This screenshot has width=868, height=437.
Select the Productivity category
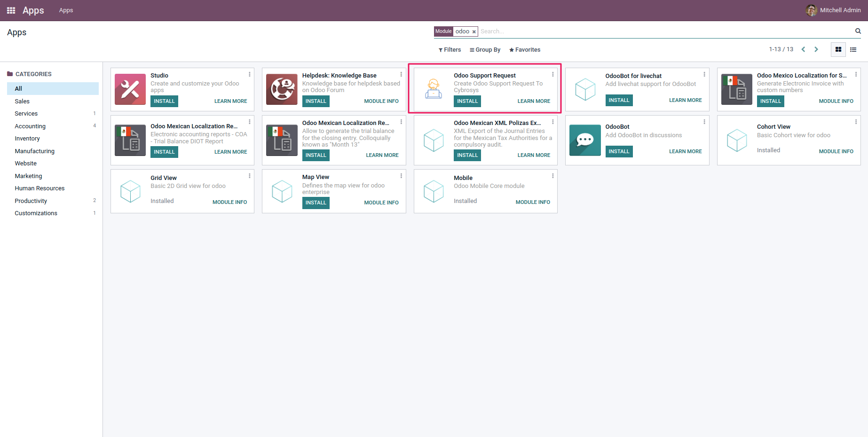pos(53,201)
